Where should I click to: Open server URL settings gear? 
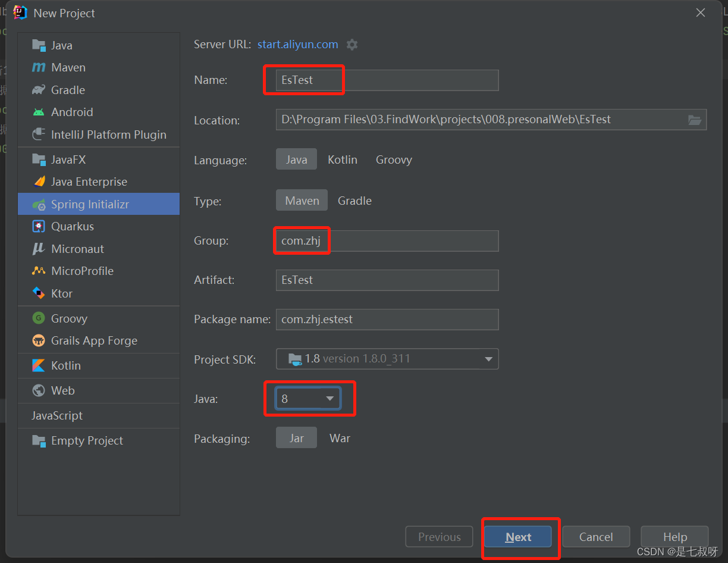click(x=352, y=45)
